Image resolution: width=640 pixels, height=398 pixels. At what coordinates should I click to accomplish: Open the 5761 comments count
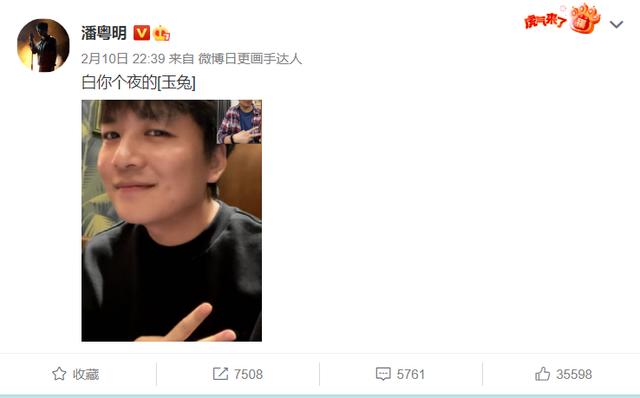pyautogui.click(x=411, y=374)
